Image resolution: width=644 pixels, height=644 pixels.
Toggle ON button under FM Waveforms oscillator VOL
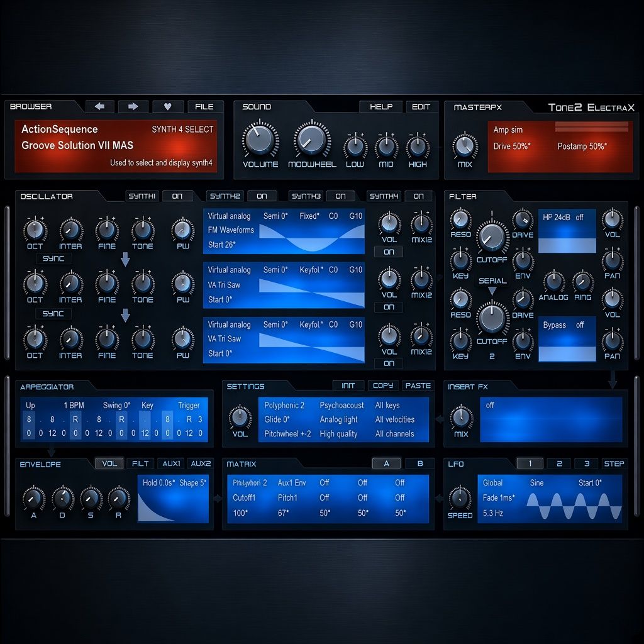[x=389, y=252]
